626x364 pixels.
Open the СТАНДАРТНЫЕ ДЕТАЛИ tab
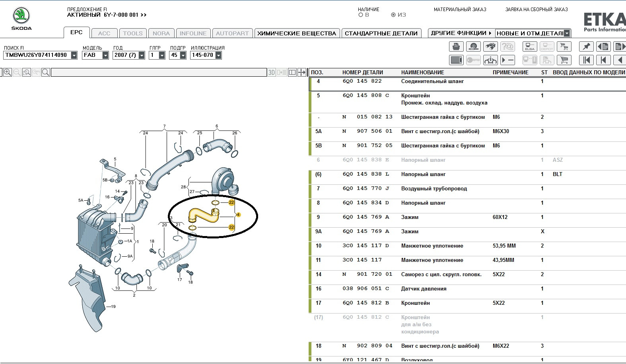point(381,33)
